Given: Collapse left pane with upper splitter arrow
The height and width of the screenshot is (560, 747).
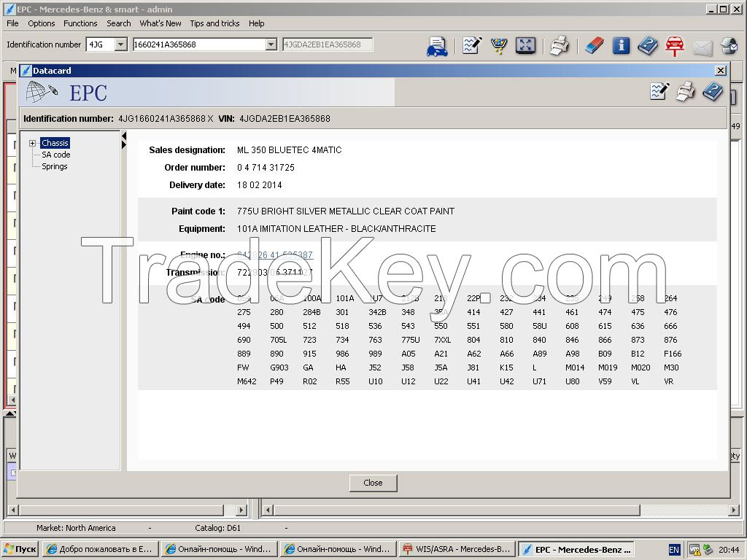Looking at the screenshot, I should click(124, 136).
